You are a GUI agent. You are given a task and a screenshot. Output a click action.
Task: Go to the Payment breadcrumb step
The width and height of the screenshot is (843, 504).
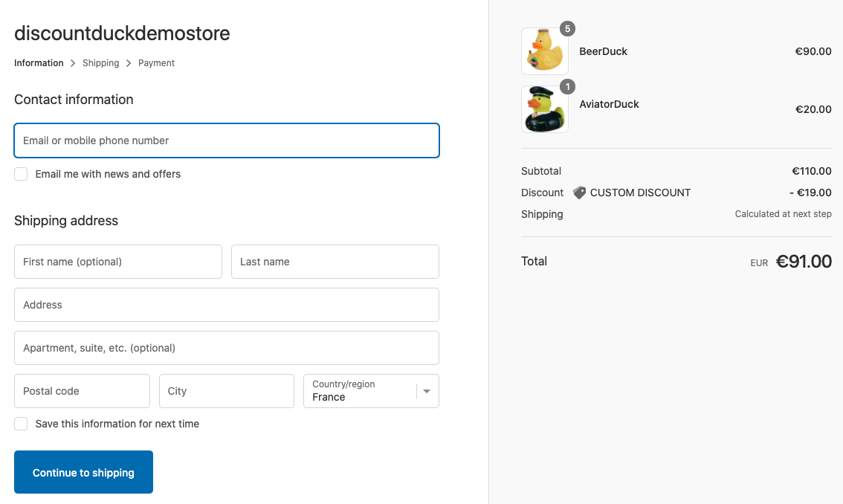(x=156, y=63)
